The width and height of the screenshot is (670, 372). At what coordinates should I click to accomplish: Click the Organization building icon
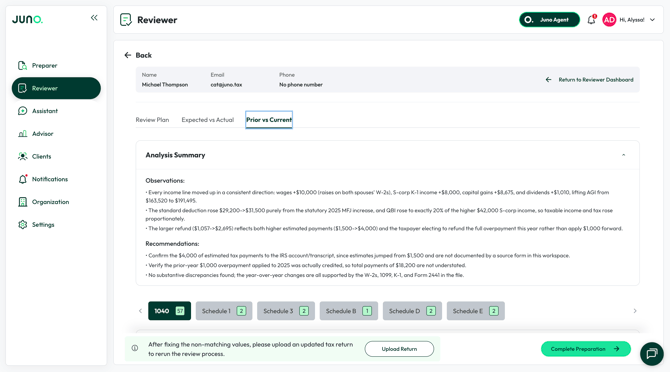(22, 202)
